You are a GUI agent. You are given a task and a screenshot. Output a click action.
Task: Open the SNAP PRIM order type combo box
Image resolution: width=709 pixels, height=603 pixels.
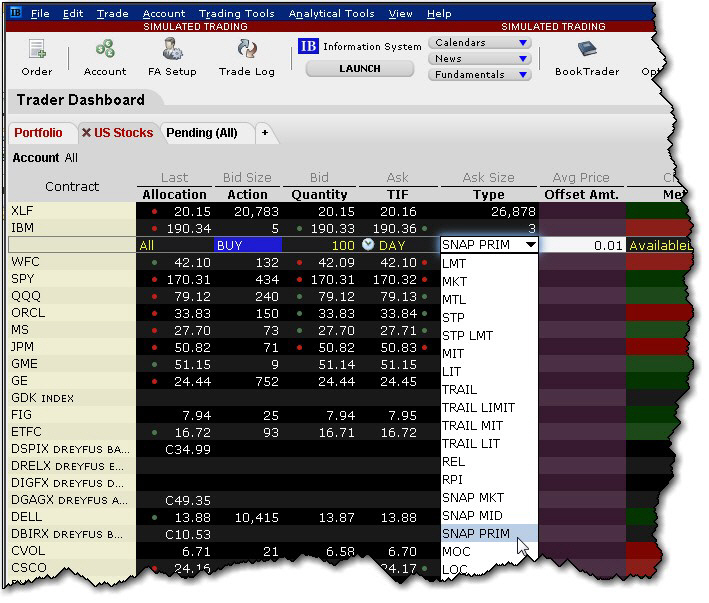click(489, 245)
